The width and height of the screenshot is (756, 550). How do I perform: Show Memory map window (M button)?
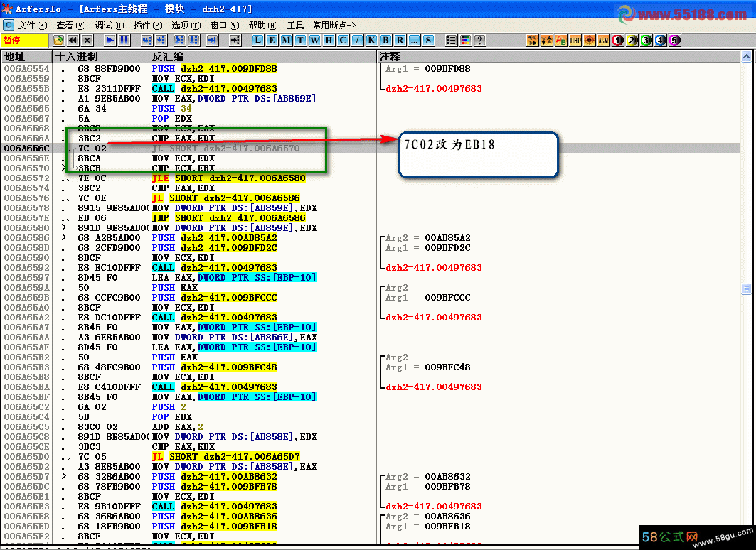287,41
